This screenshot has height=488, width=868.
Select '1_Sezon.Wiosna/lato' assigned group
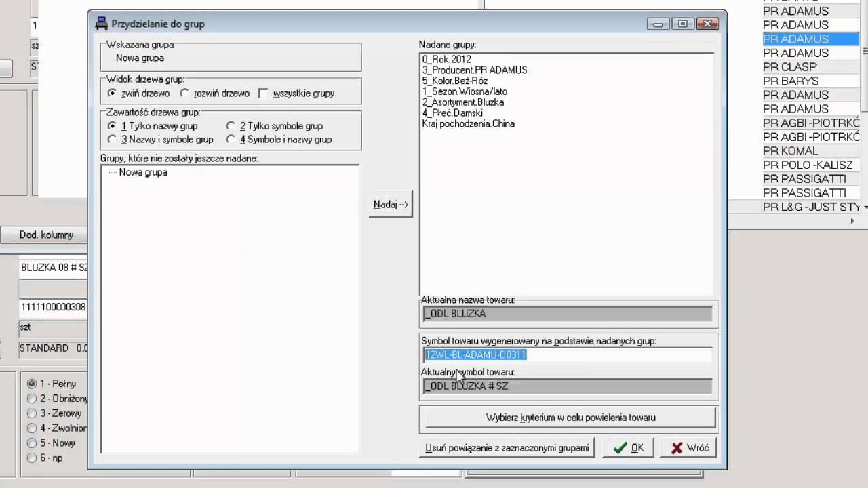pos(465,91)
